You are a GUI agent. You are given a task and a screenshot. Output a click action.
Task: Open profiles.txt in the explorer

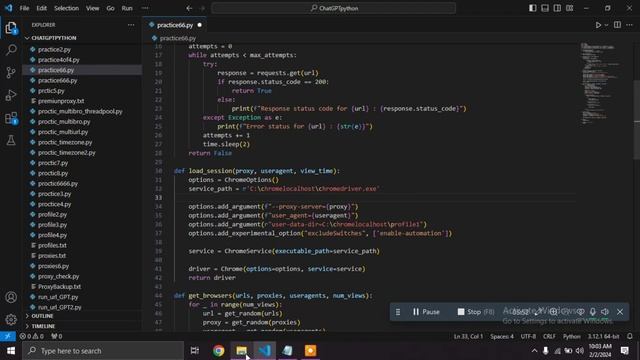click(52, 245)
